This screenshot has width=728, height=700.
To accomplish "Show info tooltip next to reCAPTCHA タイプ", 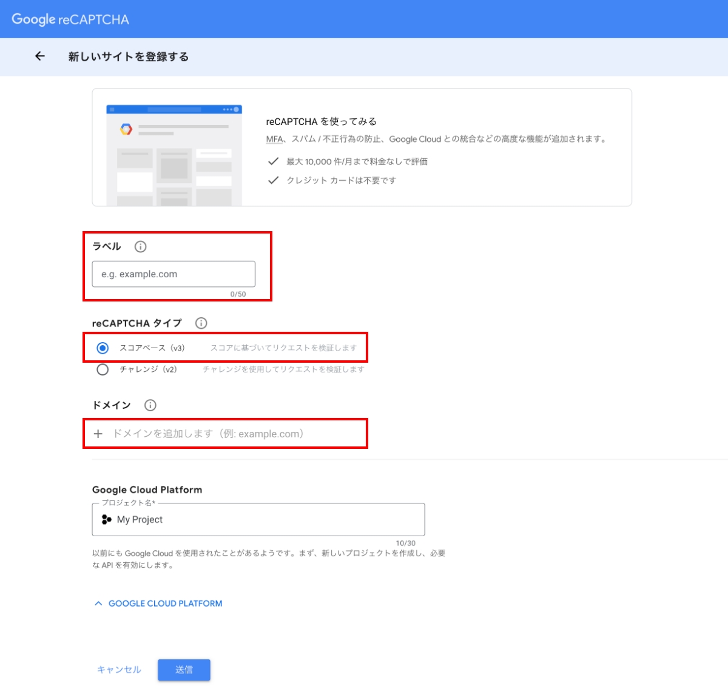I will 201,323.
